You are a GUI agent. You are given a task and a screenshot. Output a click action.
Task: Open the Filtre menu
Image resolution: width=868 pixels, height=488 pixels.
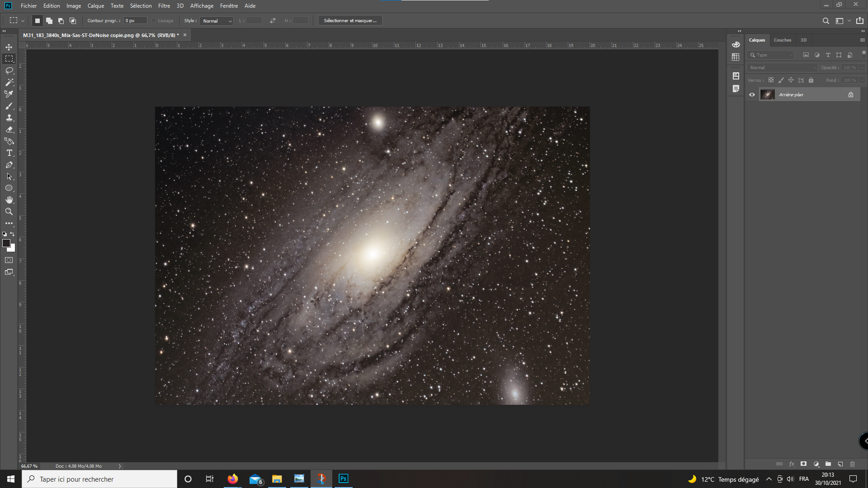[164, 6]
